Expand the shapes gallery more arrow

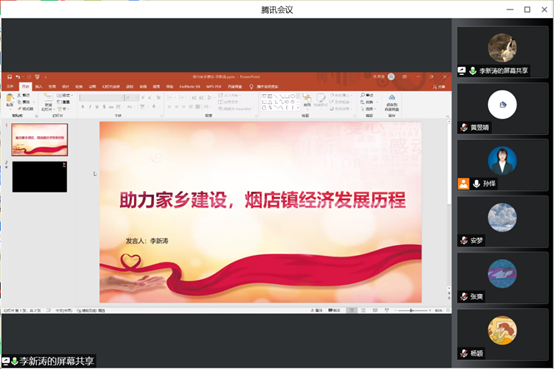(x=299, y=108)
